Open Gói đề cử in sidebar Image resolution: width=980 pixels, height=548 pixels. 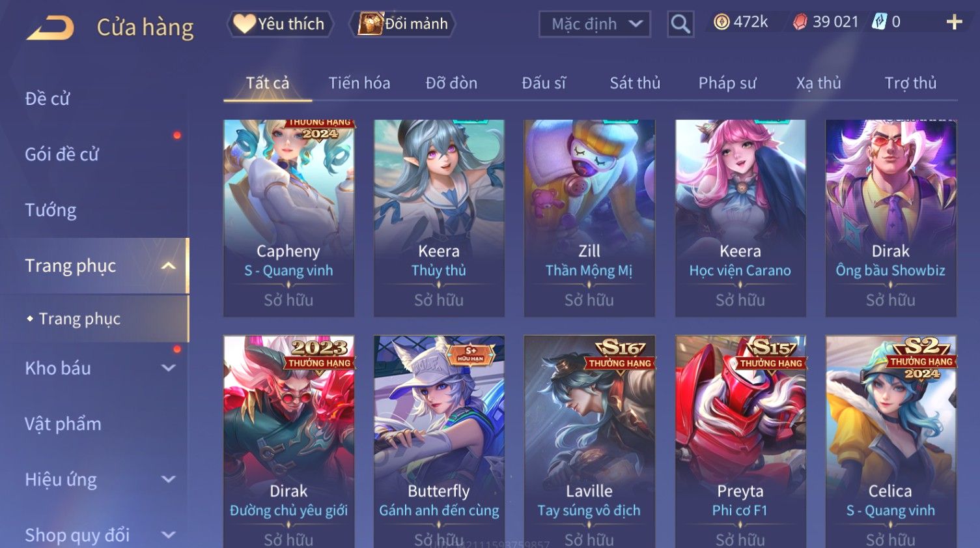click(62, 154)
